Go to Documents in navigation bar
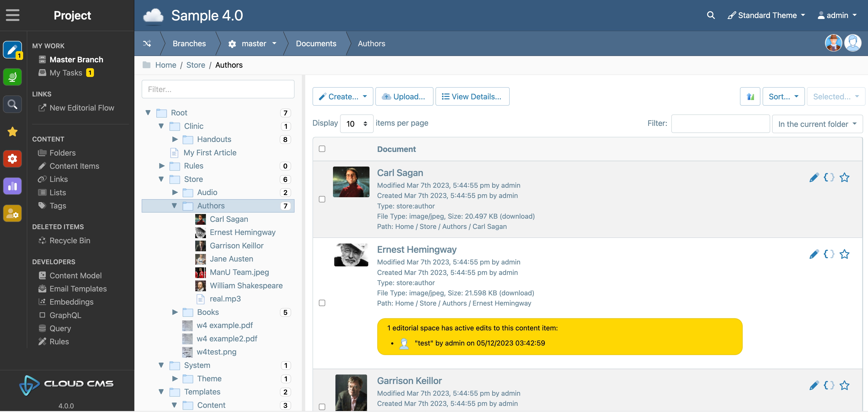 pos(316,44)
